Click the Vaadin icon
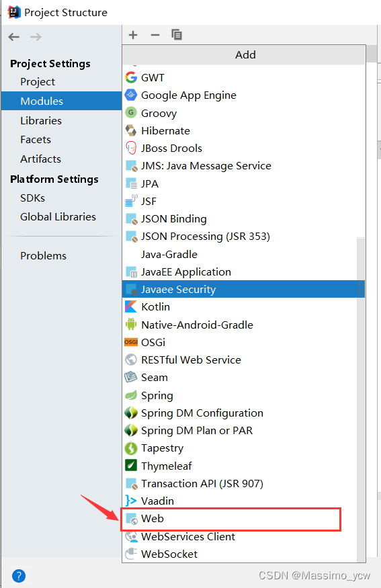The width and height of the screenshot is (381, 588). [x=131, y=501]
